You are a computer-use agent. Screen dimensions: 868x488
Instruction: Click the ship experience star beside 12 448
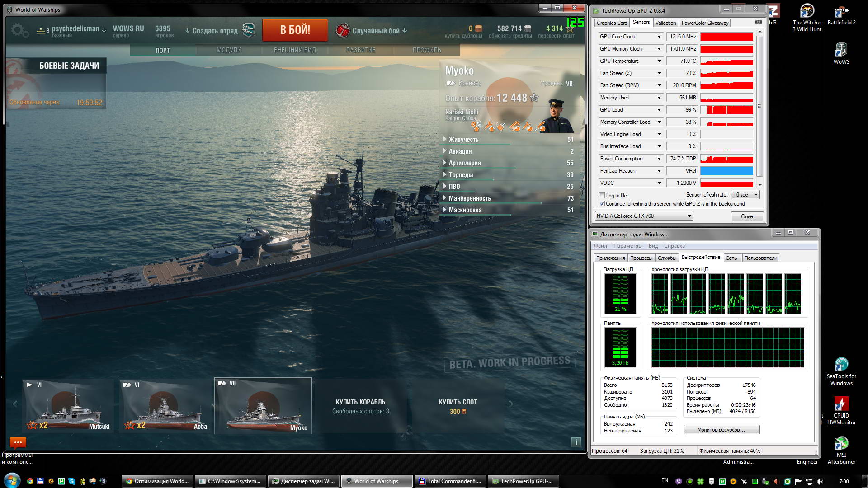click(534, 97)
